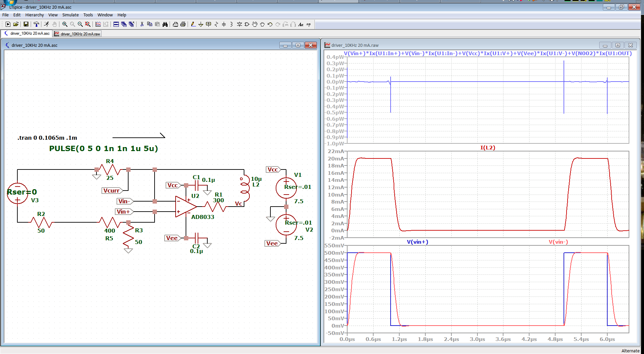Open the Tools menu
Image resolution: width=644 pixels, height=354 pixels.
click(88, 15)
